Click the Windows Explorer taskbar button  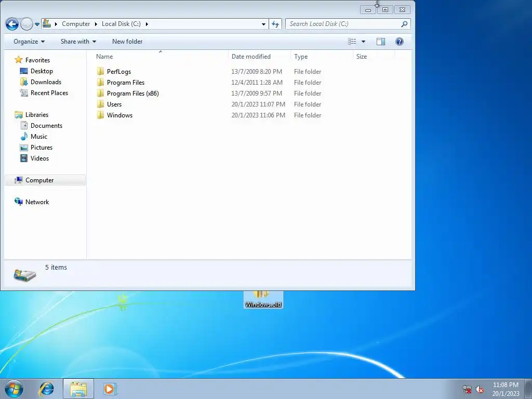(x=78, y=389)
